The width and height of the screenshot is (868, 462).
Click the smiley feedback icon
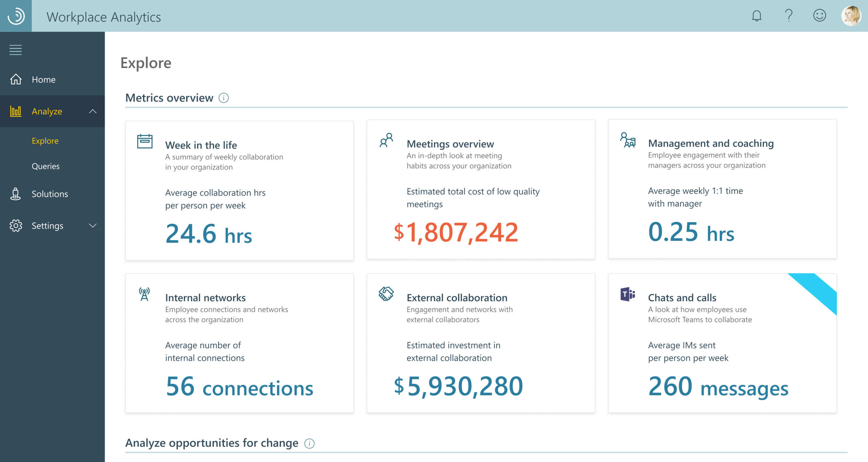point(819,16)
